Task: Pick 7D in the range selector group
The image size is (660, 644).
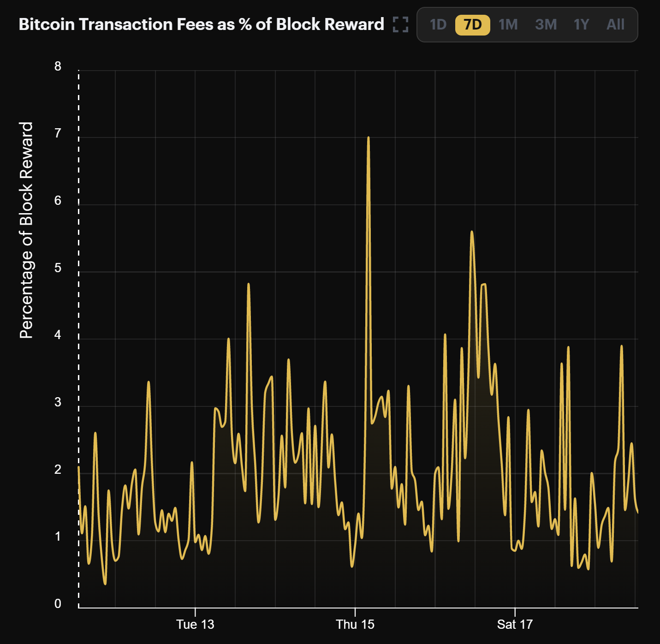Action: (472, 25)
